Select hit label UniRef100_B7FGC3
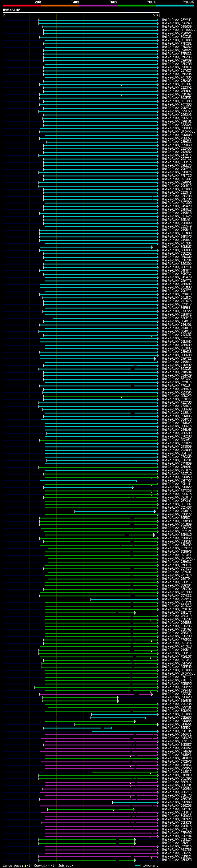The width and height of the screenshot is (197, 868). (177, 54)
